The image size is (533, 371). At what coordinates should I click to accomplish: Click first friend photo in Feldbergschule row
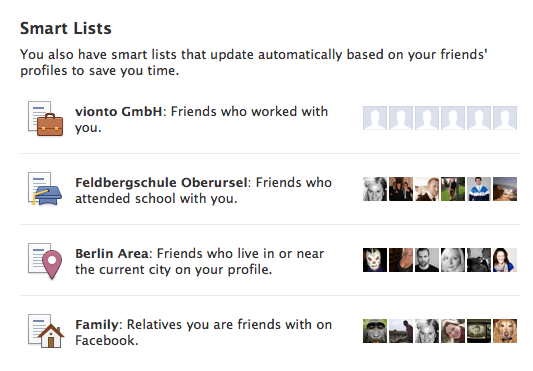point(375,189)
